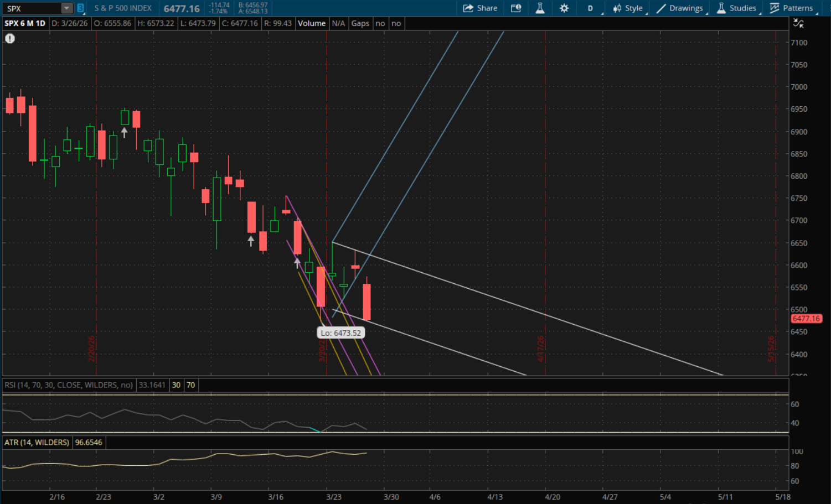831x504 pixels.
Task: Open the Drawings menu
Action: coord(680,8)
